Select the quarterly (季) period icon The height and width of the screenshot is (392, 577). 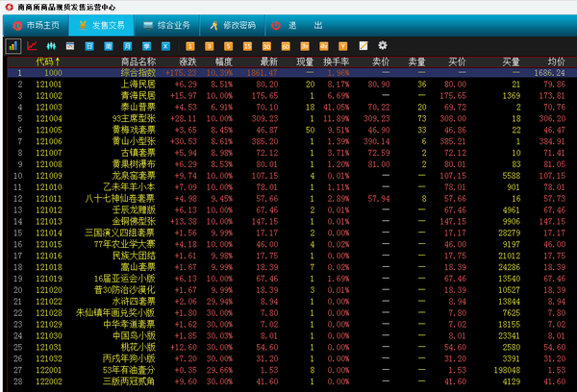point(146,45)
